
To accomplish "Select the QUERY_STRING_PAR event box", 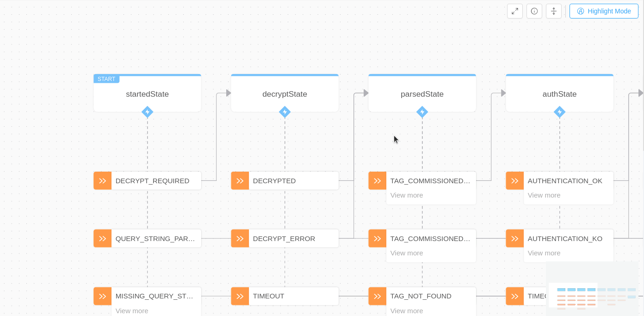I will [155, 239].
